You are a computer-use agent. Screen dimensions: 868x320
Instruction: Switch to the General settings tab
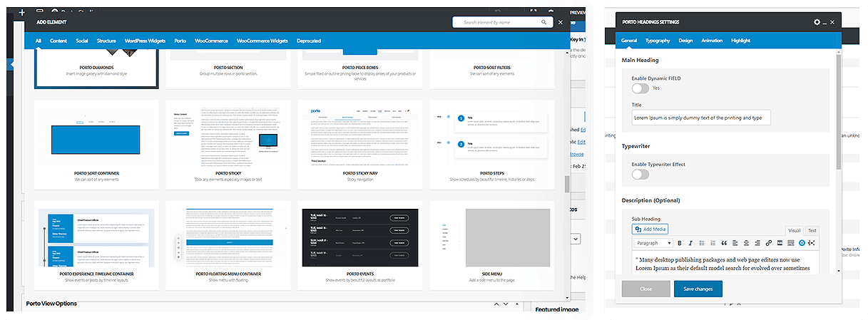coord(628,41)
